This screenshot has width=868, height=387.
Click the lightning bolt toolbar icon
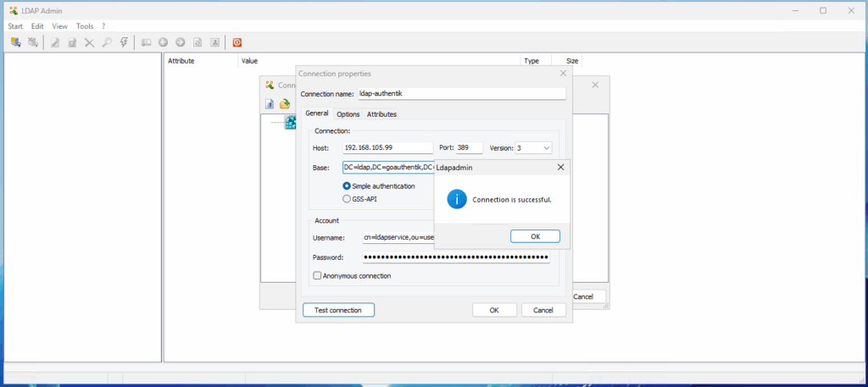(124, 41)
